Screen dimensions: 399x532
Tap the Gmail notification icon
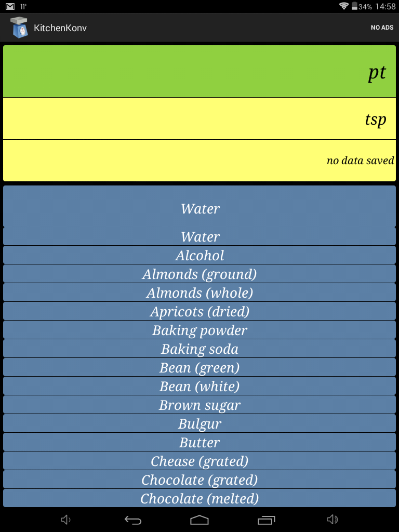10,7
